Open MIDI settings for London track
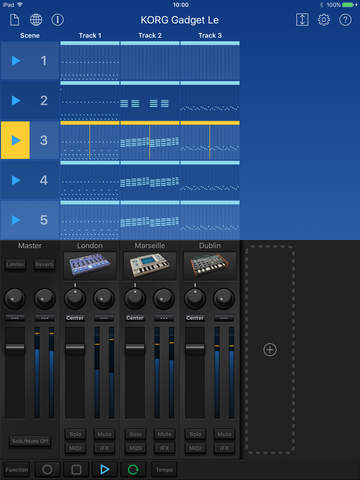This screenshot has height=480, width=360. click(75, 448)
